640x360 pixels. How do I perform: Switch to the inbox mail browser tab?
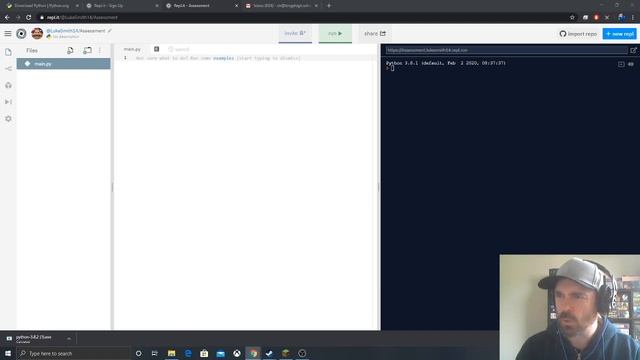(x=282, y=6)
